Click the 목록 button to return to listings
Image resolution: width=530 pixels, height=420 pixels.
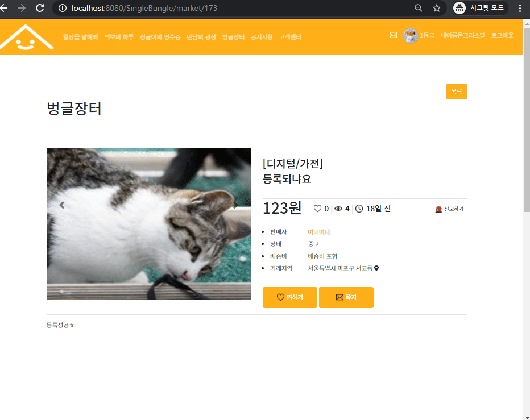[x=456, y=91]
